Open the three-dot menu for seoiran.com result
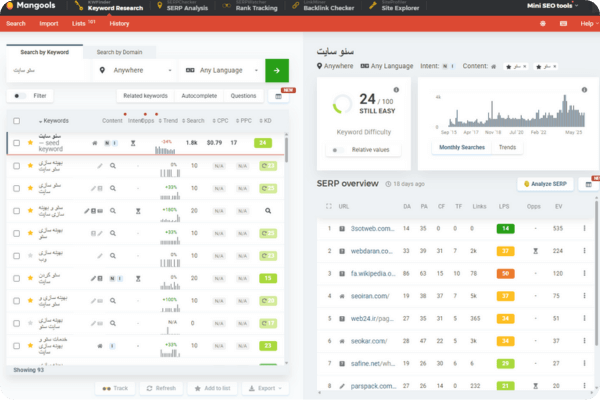The image size is (600, 400). [x=584, y=296]
